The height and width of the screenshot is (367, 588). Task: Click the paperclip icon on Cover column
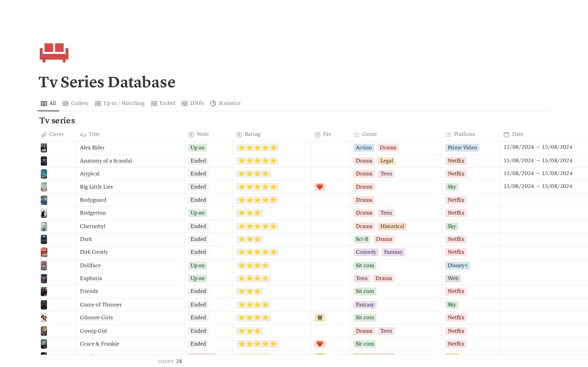tap(44, 134)
